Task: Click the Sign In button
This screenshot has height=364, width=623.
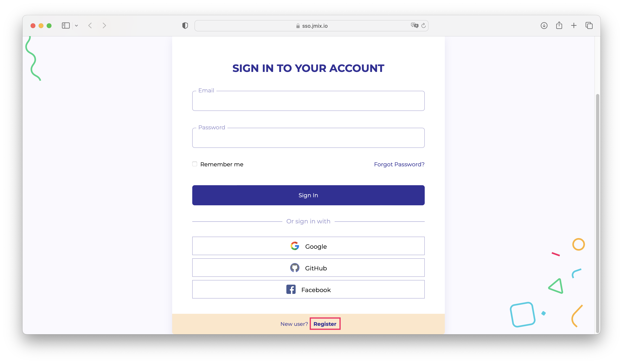Action: (308, 195)
